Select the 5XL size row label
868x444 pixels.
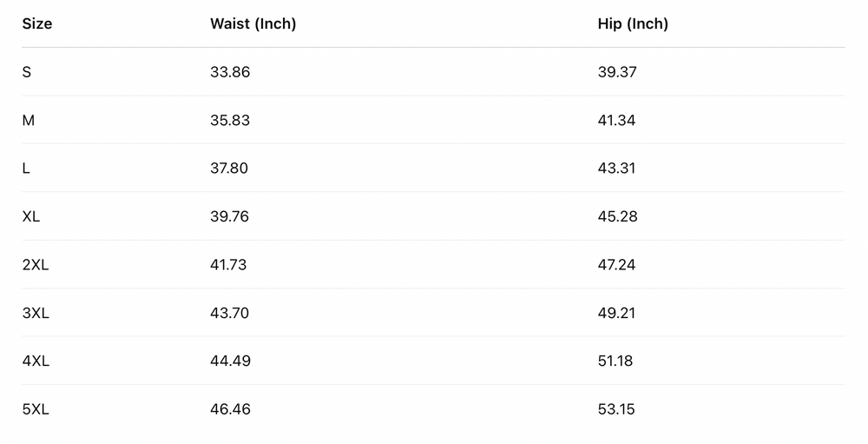click(x=36, y=409)
